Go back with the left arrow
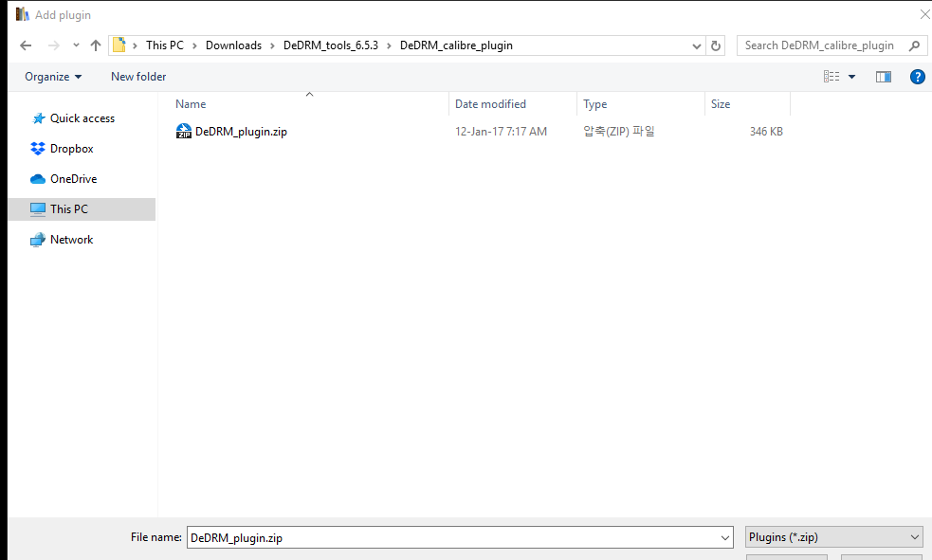 (26, 45)
